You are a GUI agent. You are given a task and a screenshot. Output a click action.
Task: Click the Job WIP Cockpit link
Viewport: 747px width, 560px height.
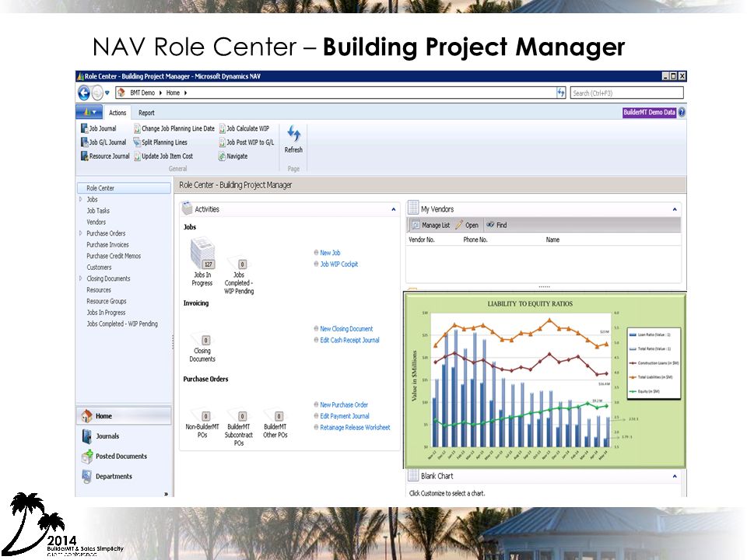coord(338,264)
